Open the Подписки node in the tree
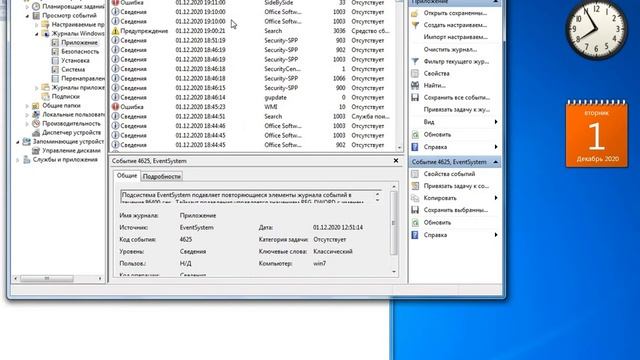Viewport: 640px width, 360px height. 65,96
